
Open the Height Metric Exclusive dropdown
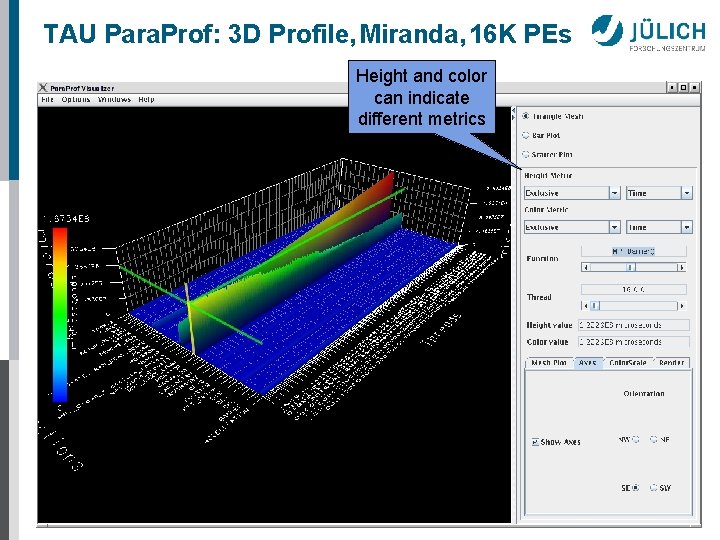pyautogui.click(x=572, y=193)
